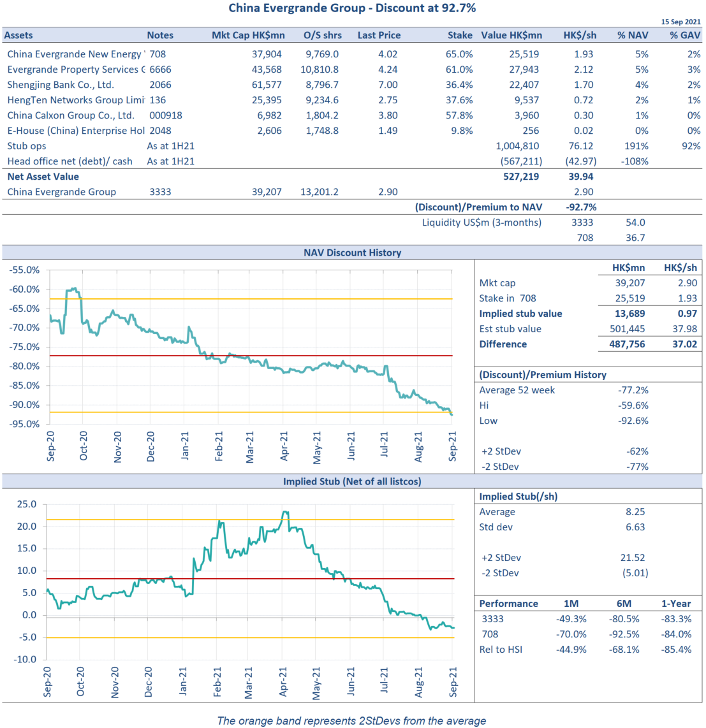Image resolution: width=706 pixels, height=728 pixels.
Task: Click the "O/S shrs" column header
Action: [x=322, y=35]
